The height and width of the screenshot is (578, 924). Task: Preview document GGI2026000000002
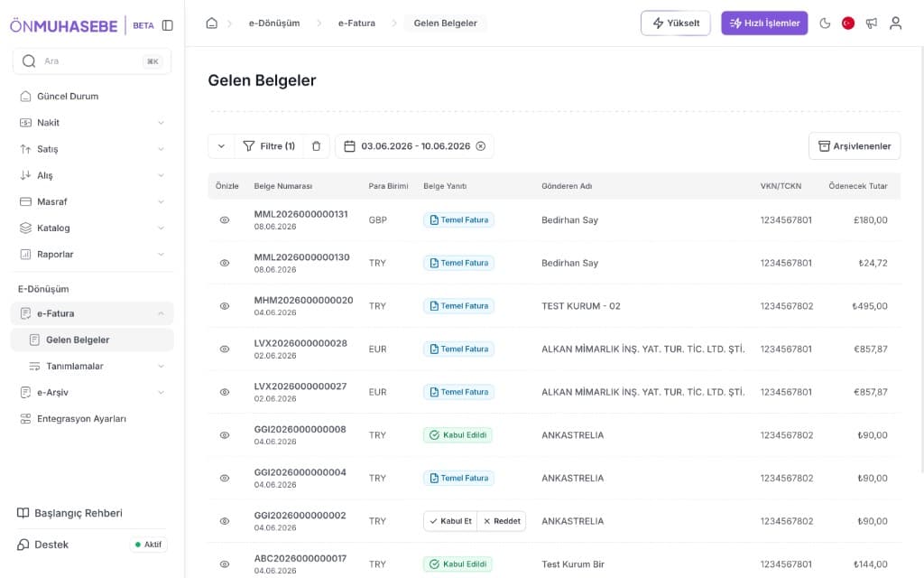[225, 521]
